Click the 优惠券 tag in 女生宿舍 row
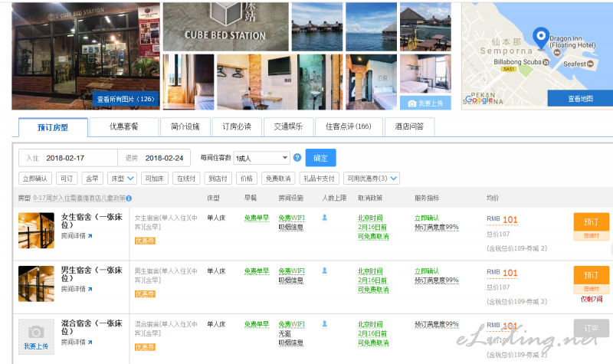Screen dimensions: 613x364 pos(145,241)
